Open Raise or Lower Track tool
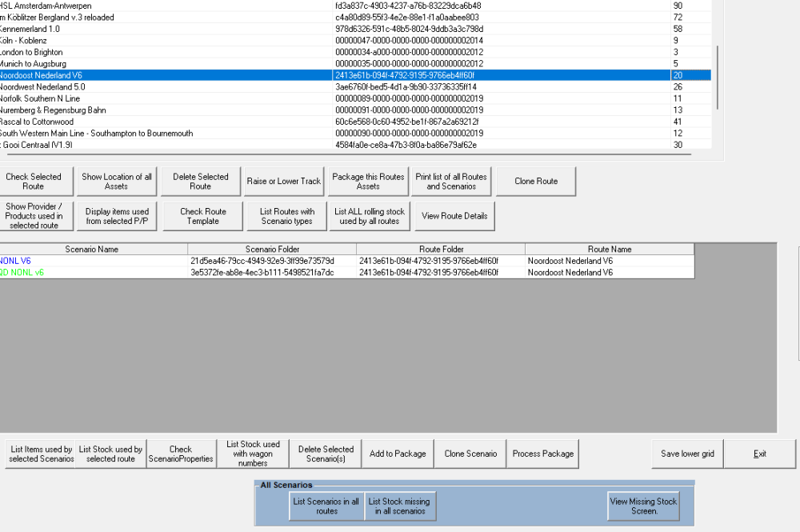The image size is (800, 532). pos(284,182)
